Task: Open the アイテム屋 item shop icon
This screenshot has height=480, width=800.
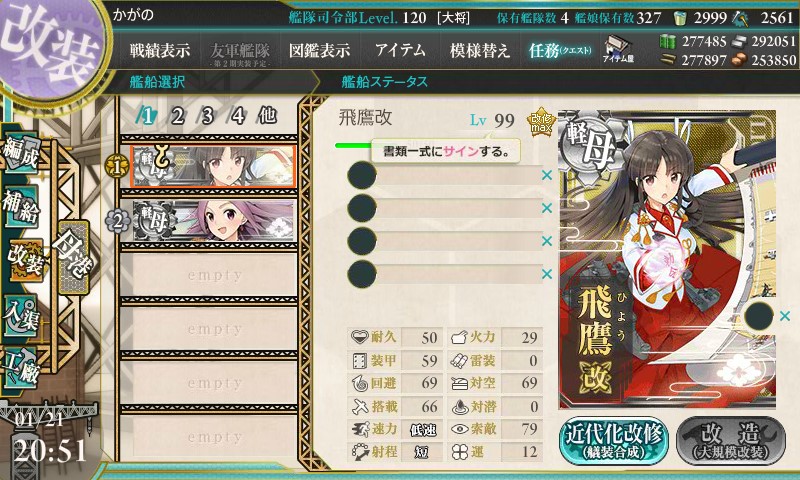Action: [x=618, y=50]
